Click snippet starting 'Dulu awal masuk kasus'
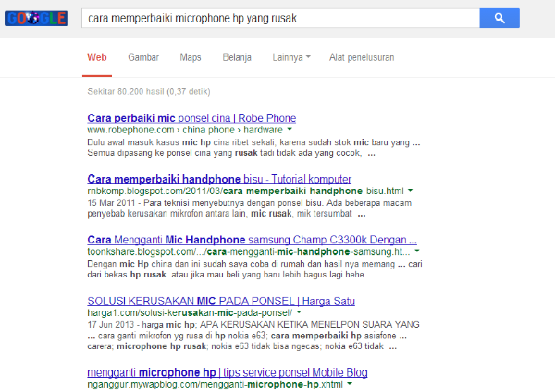This screenshot has height=392, width=555. (x=254, y=148)
